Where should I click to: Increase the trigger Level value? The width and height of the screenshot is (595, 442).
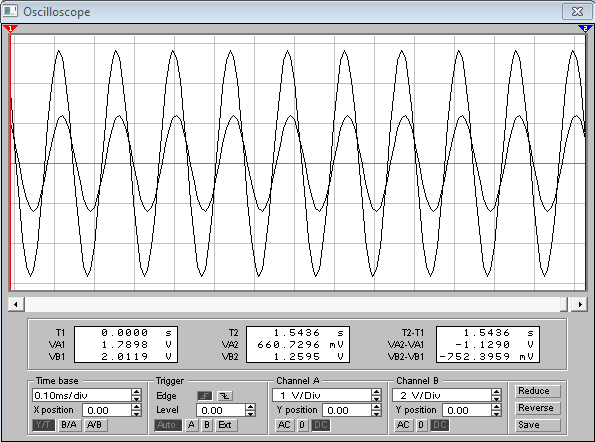point(250,407)
